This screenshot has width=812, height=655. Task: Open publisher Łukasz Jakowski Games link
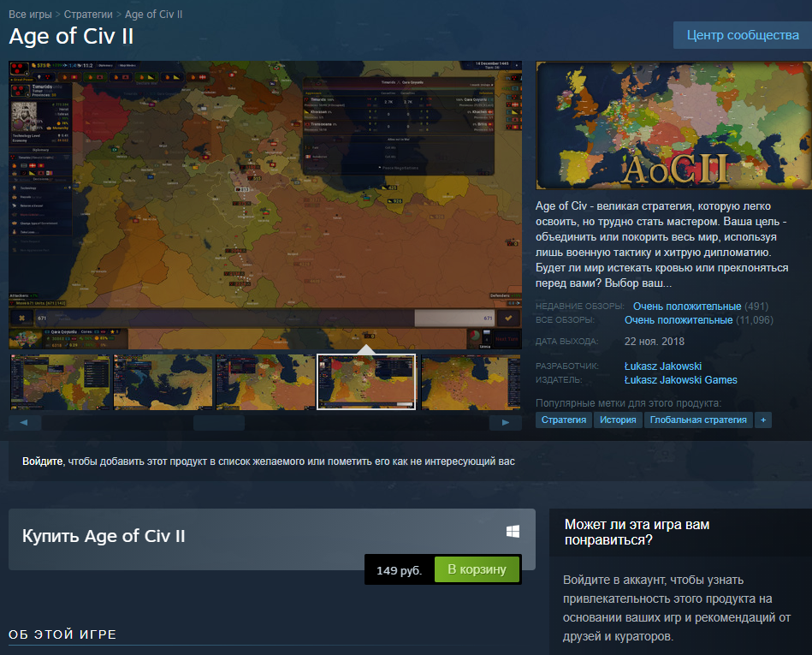coord(680,380)
